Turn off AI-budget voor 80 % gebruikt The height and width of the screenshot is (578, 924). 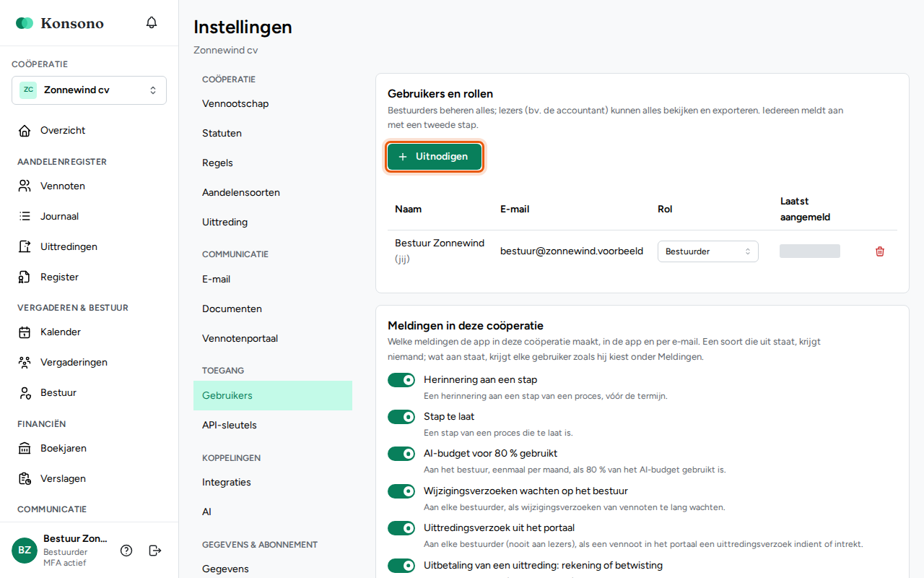click(x=401, y=454)
